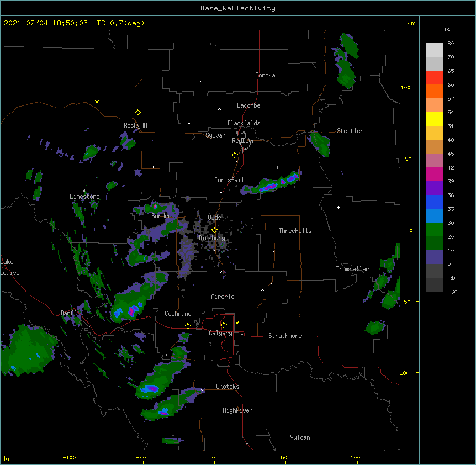476x465 pixels.
Task: Click the 100 tick on the right axis
Action: [405, 87]
